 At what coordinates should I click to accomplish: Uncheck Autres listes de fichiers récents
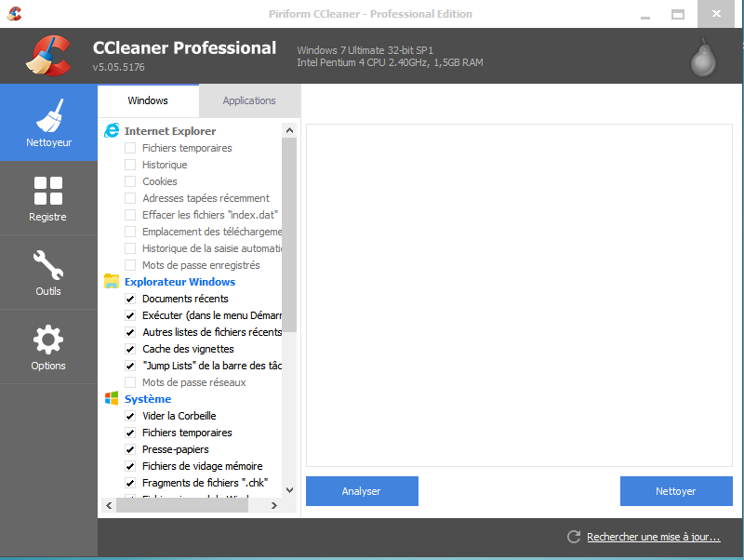tap(130, 332)
